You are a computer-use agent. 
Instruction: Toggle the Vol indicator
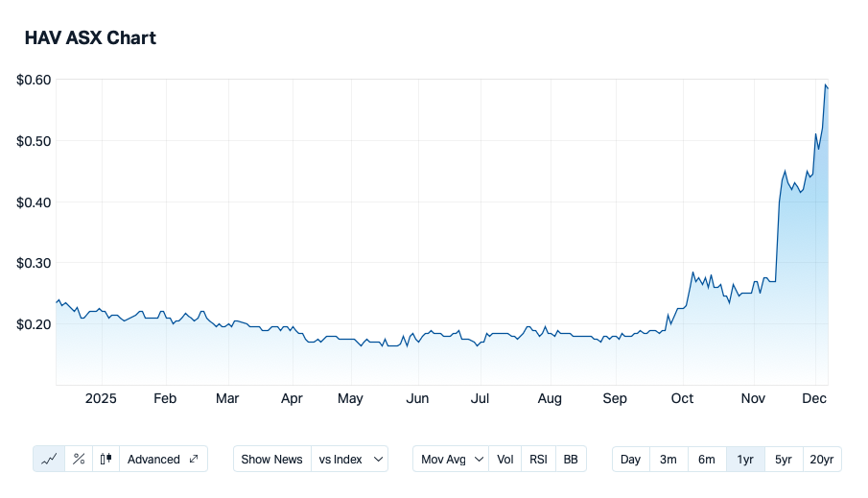click(505, 459)
